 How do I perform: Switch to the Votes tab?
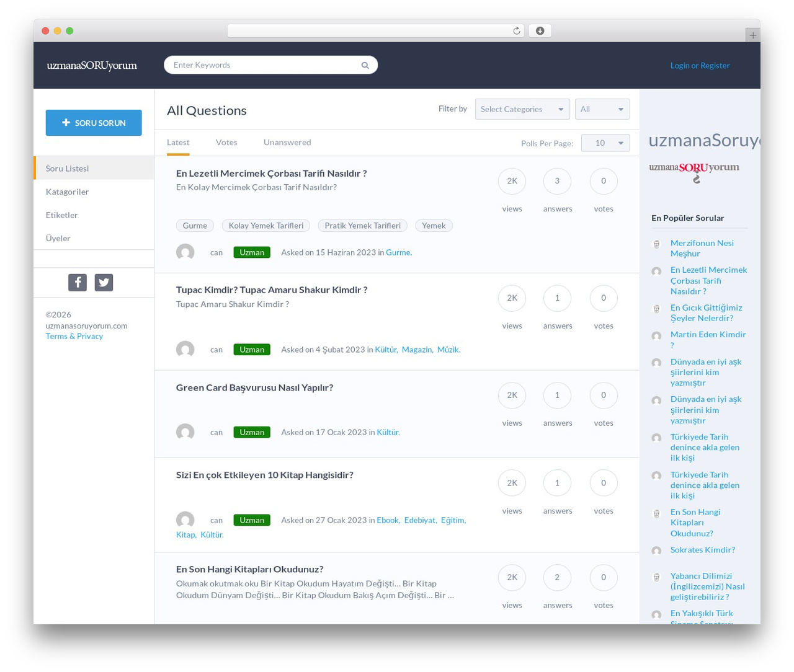[x=226, y=143]
